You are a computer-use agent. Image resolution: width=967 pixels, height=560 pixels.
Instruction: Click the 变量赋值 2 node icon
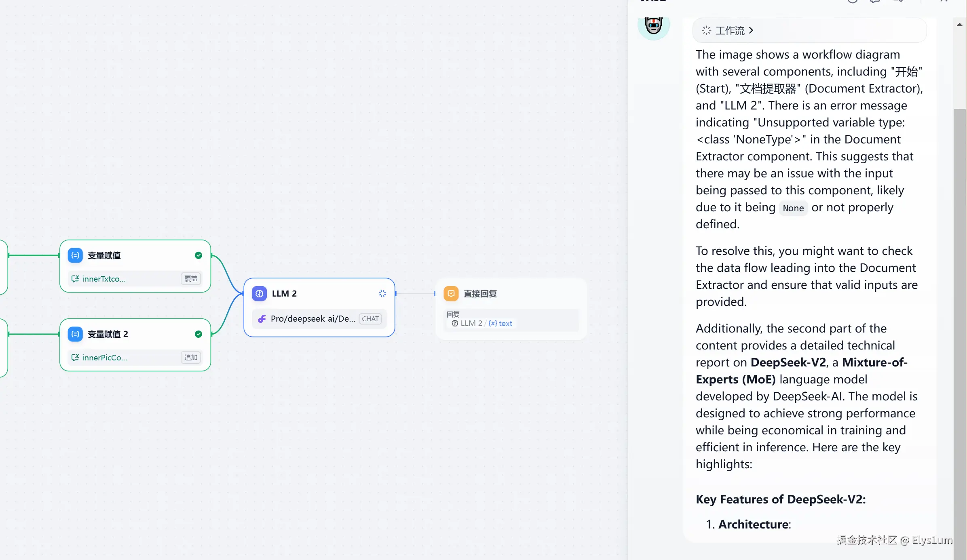point(75,334)
